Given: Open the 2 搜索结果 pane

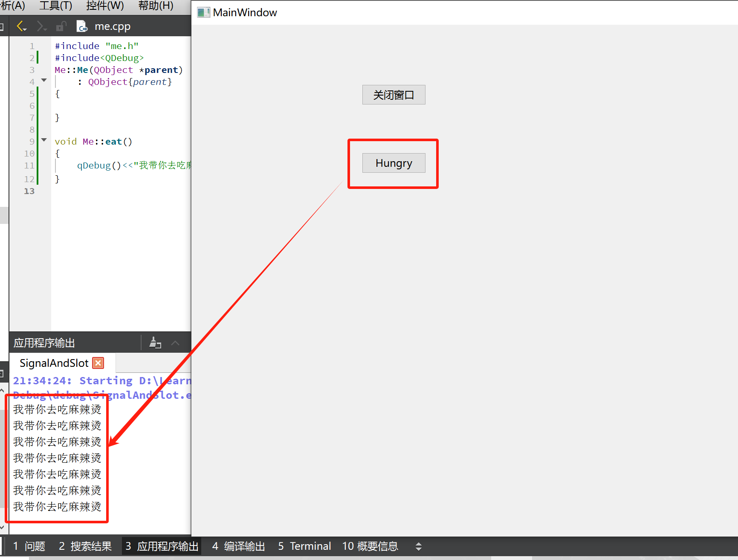Looking at the screenshot, I should (85, 546).
